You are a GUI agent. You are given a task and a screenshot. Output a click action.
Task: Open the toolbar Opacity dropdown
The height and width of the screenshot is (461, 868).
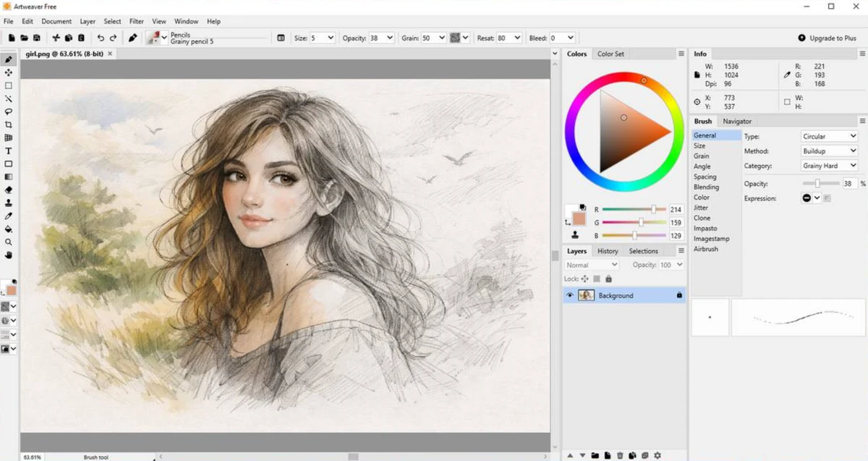(x=390, y=38)
